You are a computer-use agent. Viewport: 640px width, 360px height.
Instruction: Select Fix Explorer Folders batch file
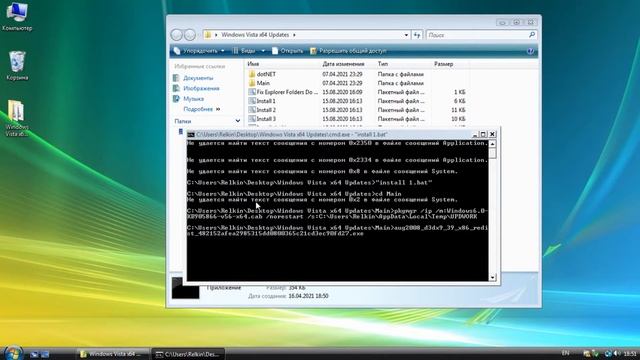(283, 92)
